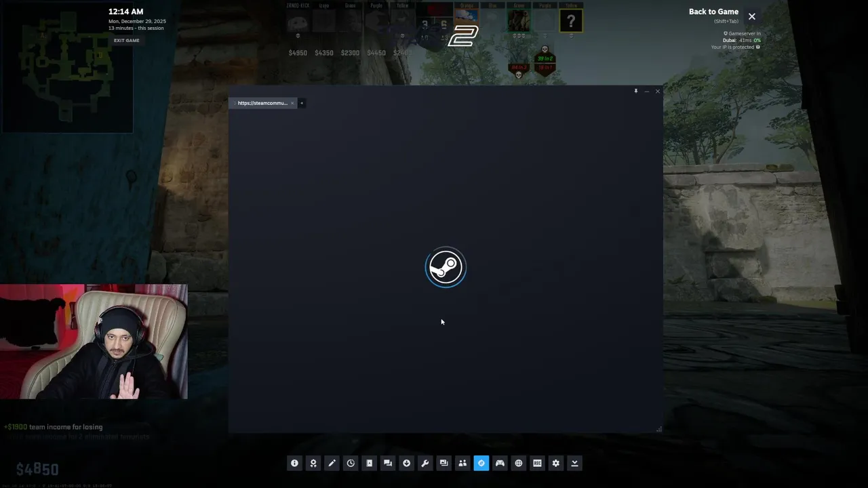Close the steamcommunity tab

(292, 103)
